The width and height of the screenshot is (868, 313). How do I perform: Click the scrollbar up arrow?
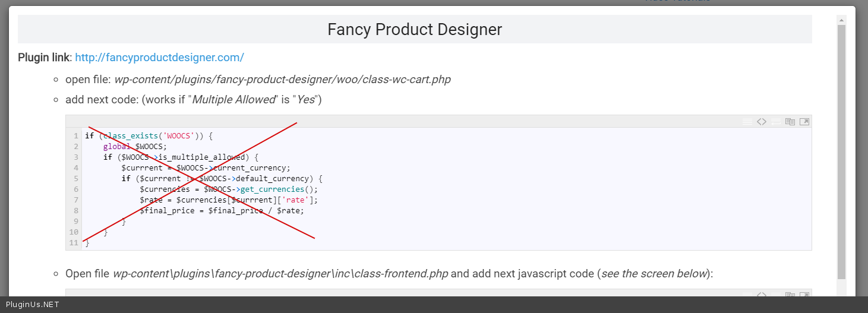coord(841,20)
